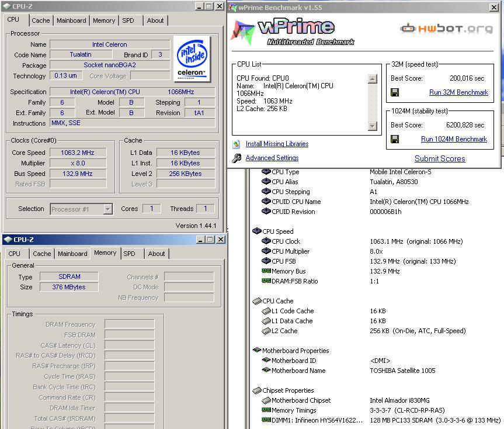Image resolution: width=504 pixels, height=429 pixels.
Task: Select Mainboard tab in lower CPU-Z window
Action: click(72, 254)
